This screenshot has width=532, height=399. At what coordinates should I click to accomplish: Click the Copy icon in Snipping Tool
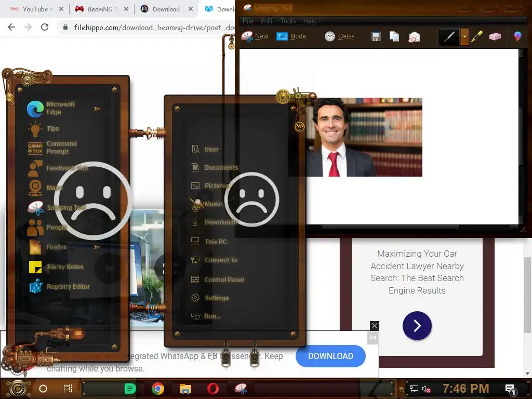(394, 36)
